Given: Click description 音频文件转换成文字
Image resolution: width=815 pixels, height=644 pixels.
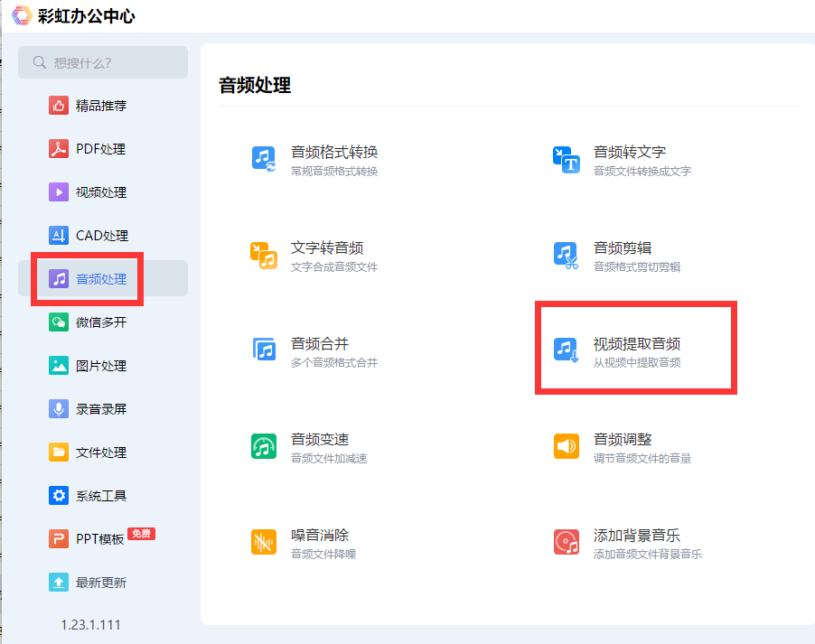Looking at the screenshot, I should pos(642,171).
